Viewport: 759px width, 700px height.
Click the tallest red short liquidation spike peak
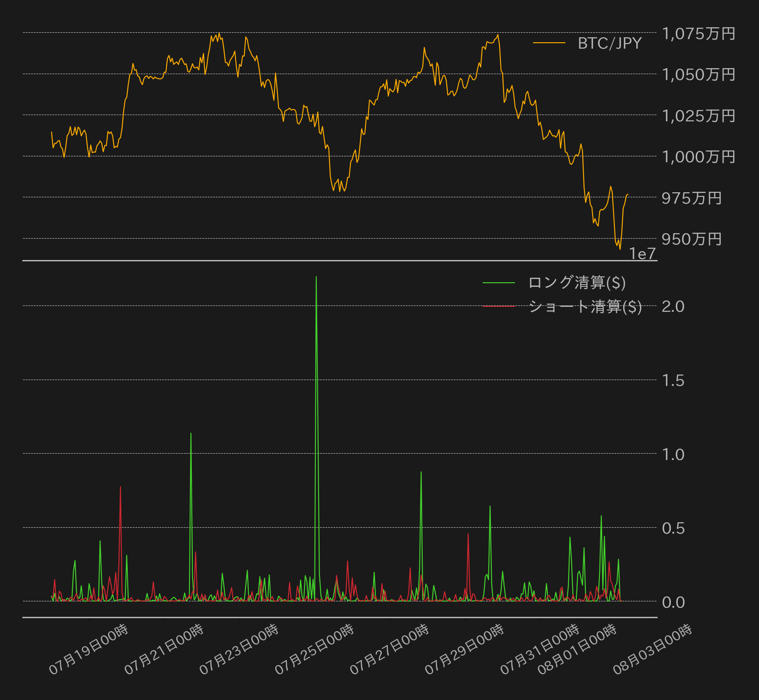pyautogui.click(x=120, y=487)
